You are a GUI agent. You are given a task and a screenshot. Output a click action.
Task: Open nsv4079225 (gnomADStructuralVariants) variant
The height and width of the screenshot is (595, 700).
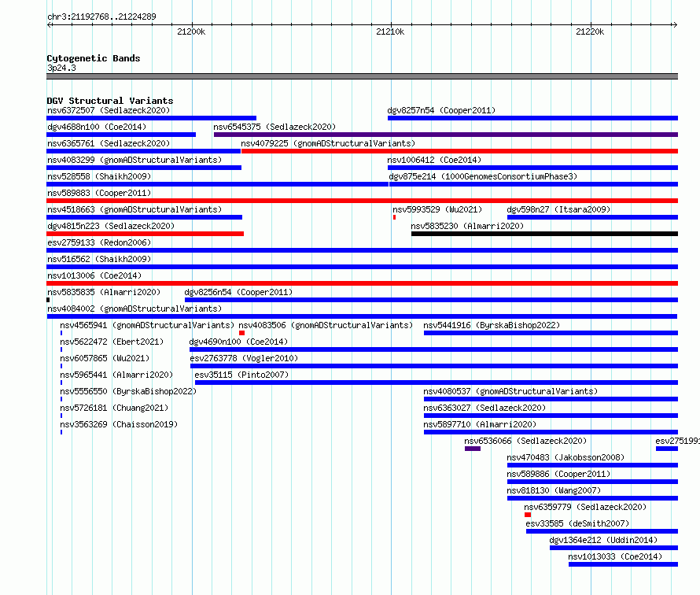pos(459,151)
